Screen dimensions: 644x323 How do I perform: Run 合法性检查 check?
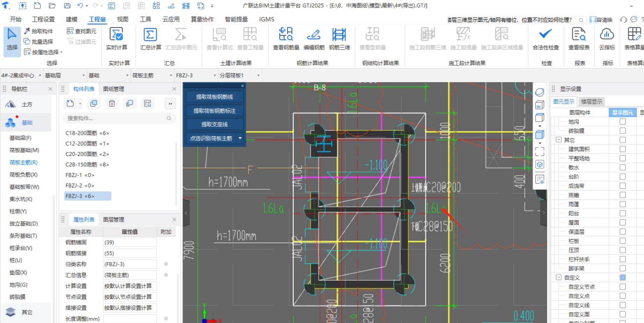click(545, 39)
